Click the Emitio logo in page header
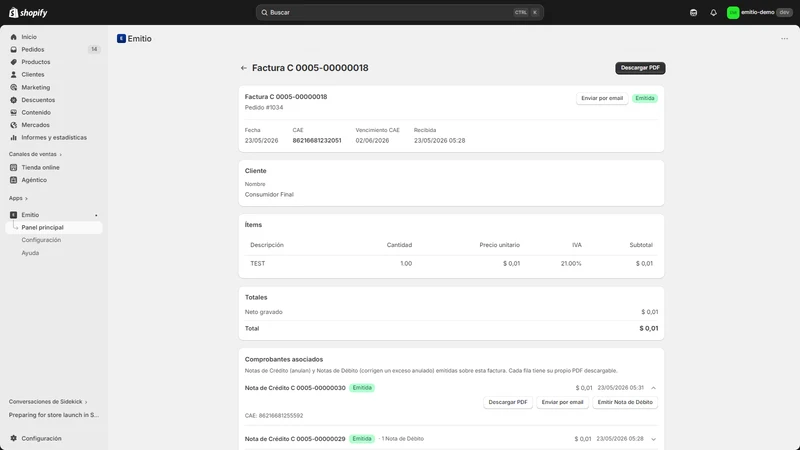The height and width of the screenshot is (450, 800). pos(121,38)
